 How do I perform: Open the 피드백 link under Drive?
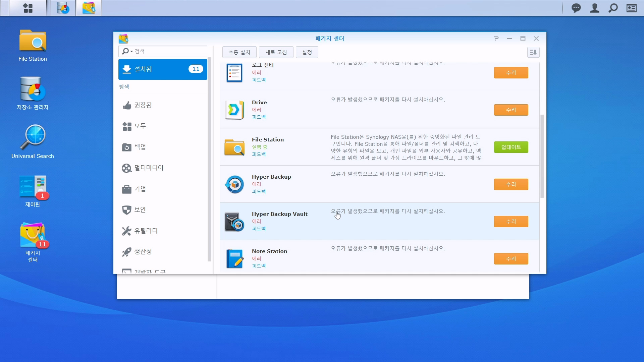click(259, 117)
